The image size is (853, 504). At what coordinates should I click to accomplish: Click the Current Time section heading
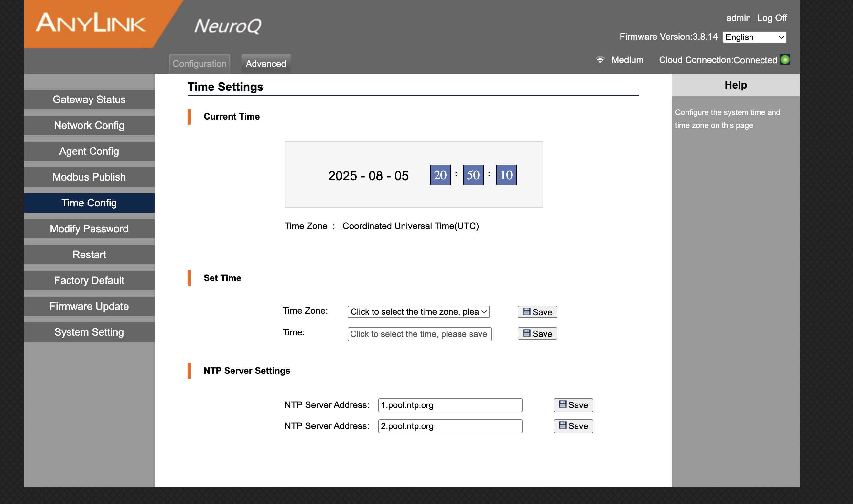[x=232, y=117]
